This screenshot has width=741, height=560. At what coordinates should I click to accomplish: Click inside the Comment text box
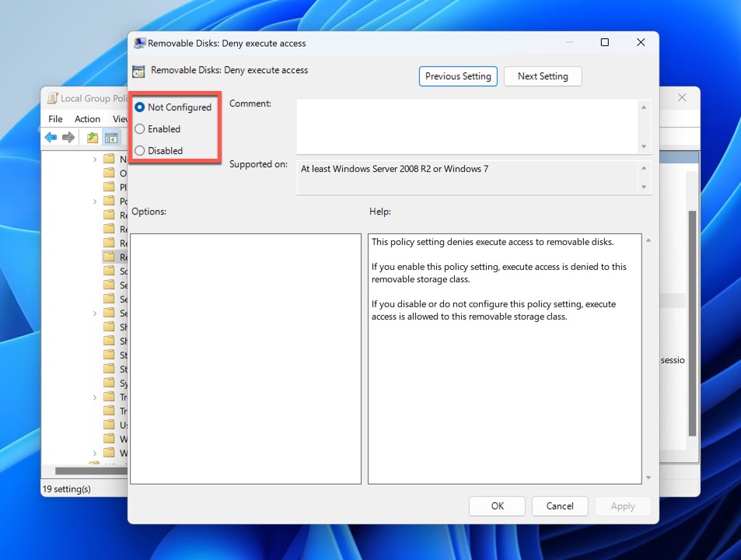point(467,126)
